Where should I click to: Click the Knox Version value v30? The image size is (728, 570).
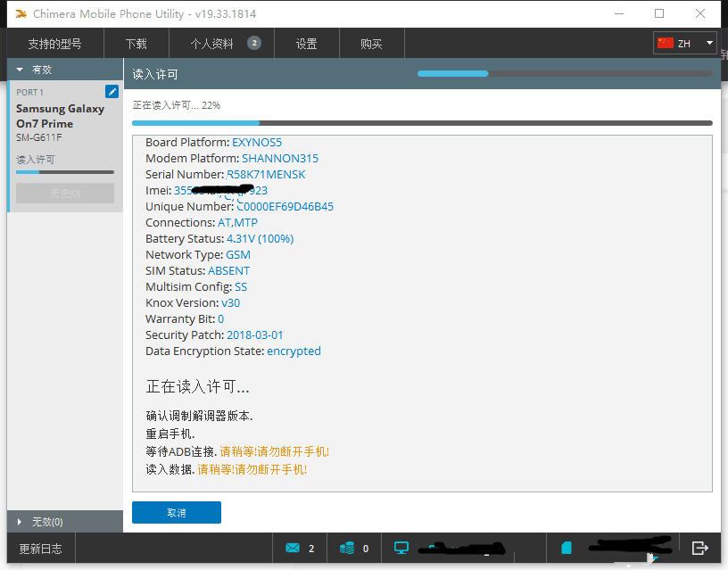pyautogui.click(x=231, y=303)
